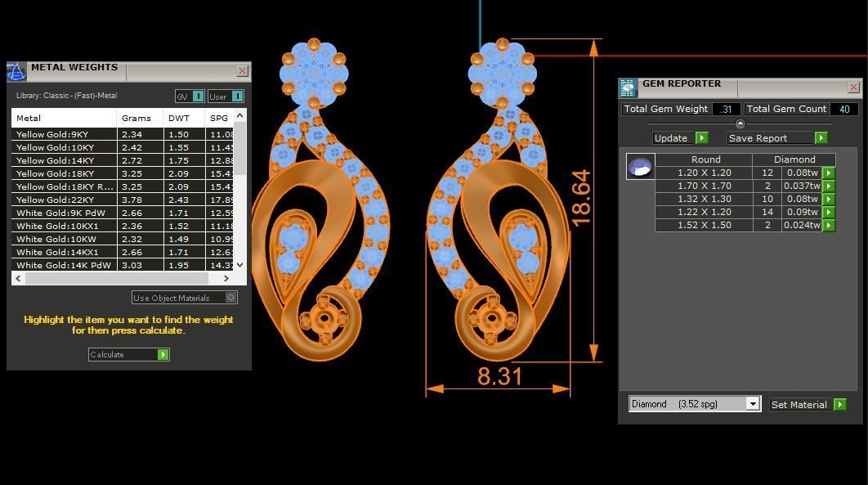
Task: Select the Yellow Gold:9KY row
Action: point(123,134)
